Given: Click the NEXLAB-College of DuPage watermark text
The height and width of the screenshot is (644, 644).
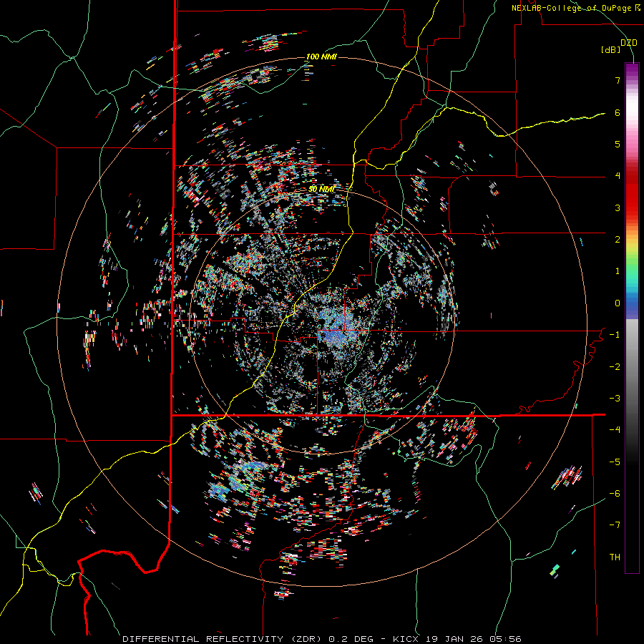Looking at the screenshot, I should click(575, 8).
